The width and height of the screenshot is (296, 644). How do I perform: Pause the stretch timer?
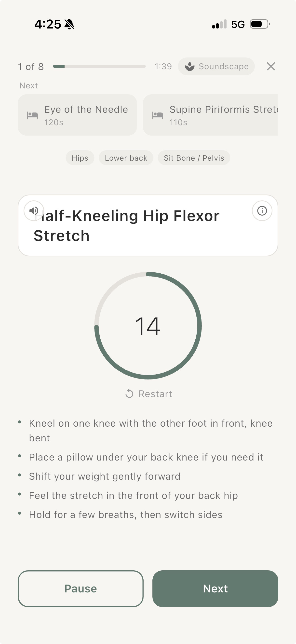(81, 588)
